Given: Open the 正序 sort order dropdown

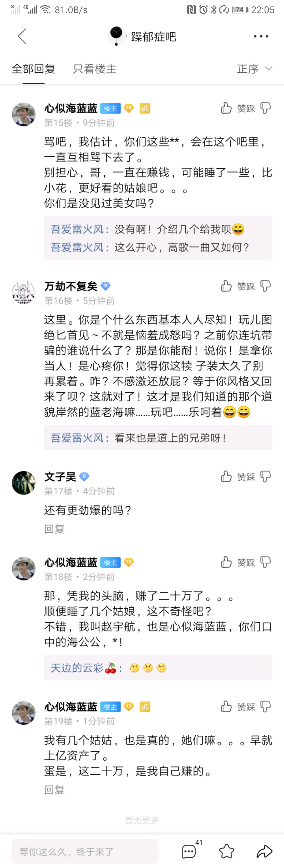Looking at the screenshot, I should 254,69.
